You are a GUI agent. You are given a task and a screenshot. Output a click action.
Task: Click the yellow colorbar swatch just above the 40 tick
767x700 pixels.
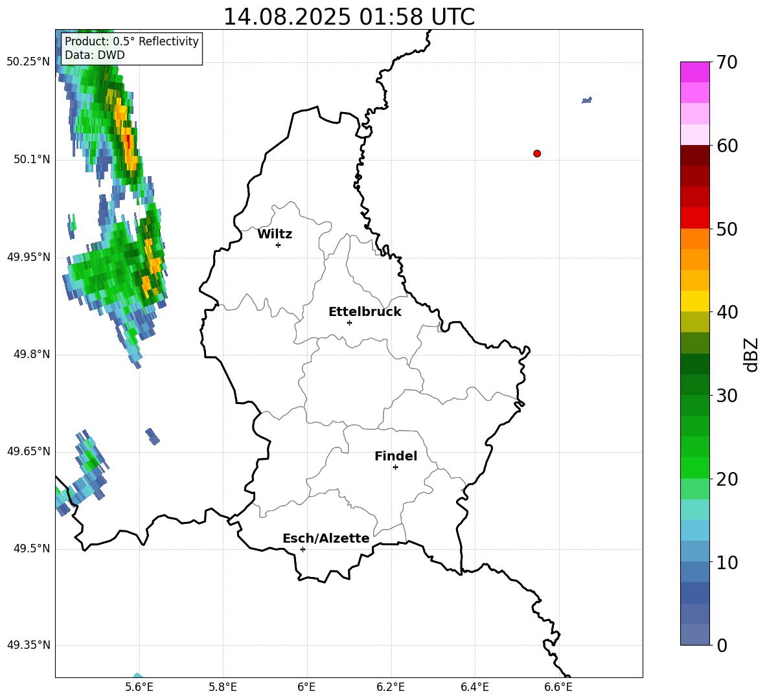coord(694,301)
